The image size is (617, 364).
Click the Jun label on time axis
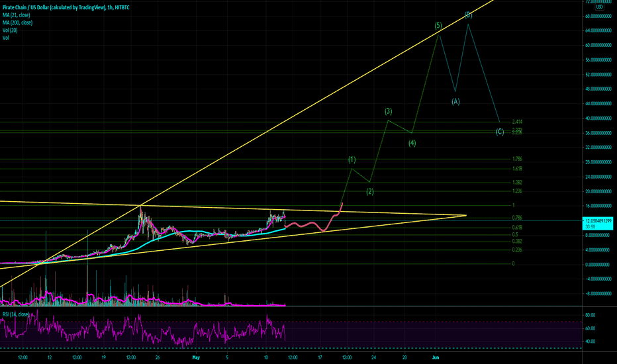tap(436, 357)
